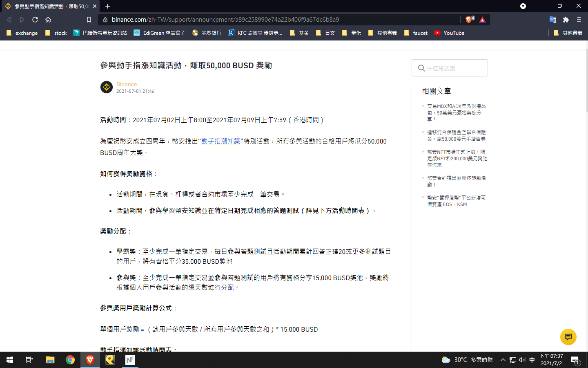Switch input method 中 indicator
Viewport: 588px width, 368px height.
pyautogui.click(x=532, y=360)
